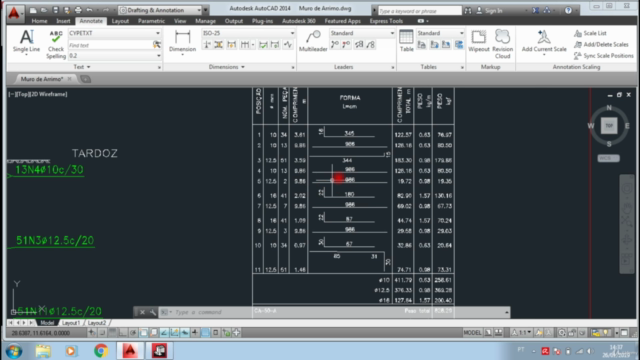Click Add/Delete Scales button
Image resolution: width=640 pixels, height=360 pixels.
point(601,44)
